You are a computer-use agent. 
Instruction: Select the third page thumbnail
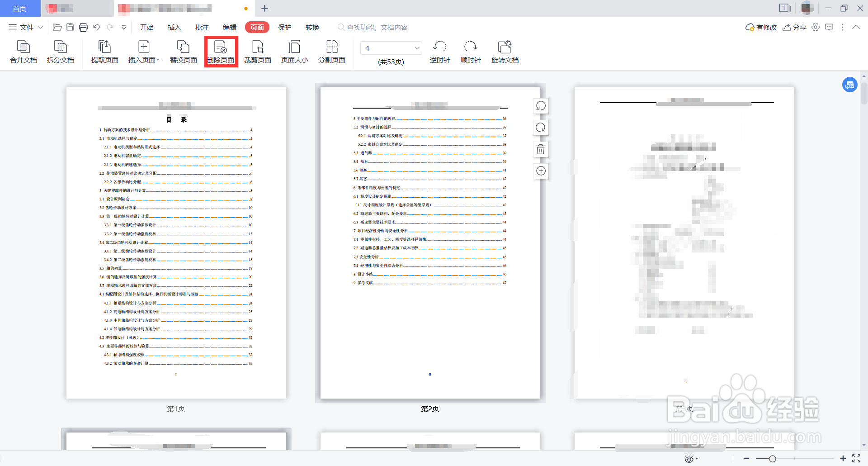pyautogui.click(x=684, y=243)
